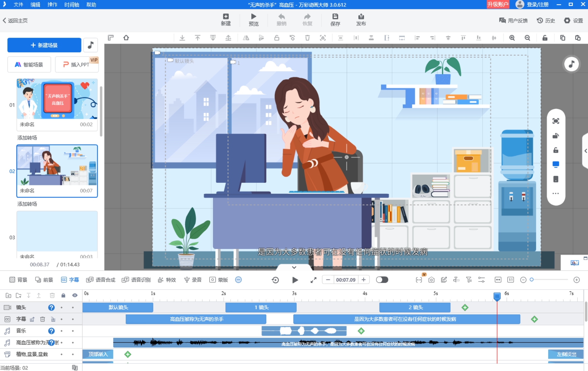The height and width of the screenshot is (371, 588).
Task: Switch to the 语音合成 tab
Action: [101, 280]
